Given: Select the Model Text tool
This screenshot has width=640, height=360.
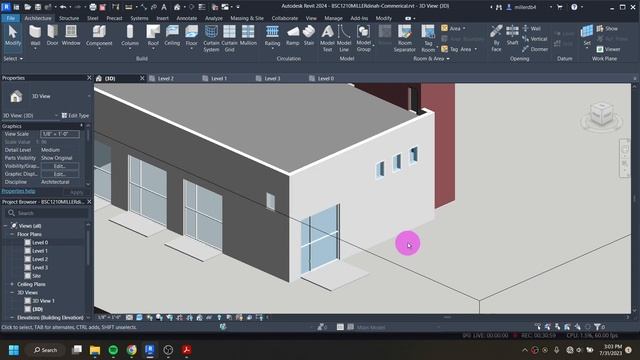Looking at the screenshot, I should coord(327,38).
